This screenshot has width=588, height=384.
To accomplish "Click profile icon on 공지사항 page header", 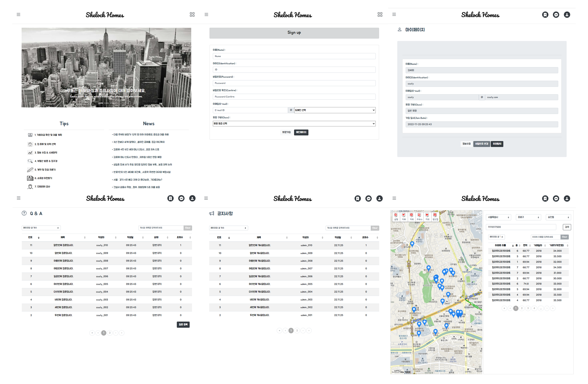I will tap(379, 198).
